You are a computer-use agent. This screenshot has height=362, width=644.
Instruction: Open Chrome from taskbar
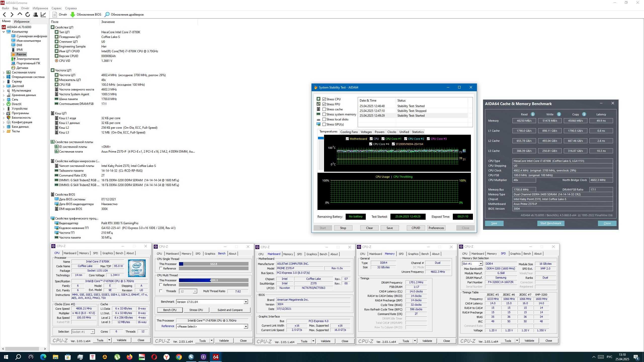pos(179,357)
